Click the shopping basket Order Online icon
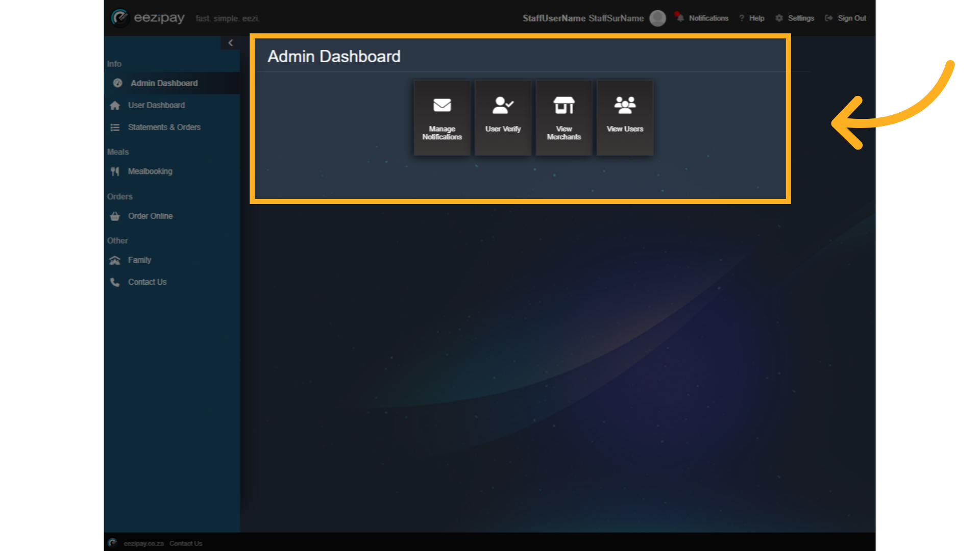Image resolution: width=980 pixels, height=551 pixels. click(115, 216)
